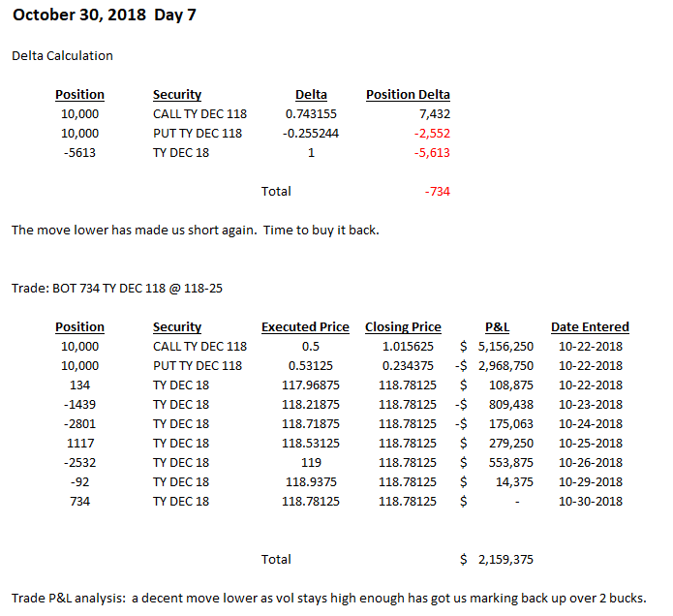The width and height of the screenshot is (673, 616).
Task: Click the total P&L value 2,159,375
Action: [x=505, y=560]
